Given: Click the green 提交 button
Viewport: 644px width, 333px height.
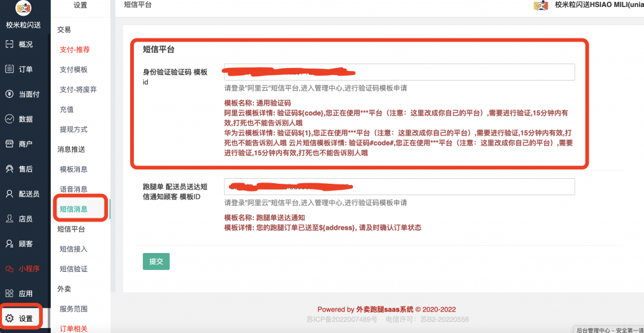Looking at the screenshot, I should pos(156,261).
